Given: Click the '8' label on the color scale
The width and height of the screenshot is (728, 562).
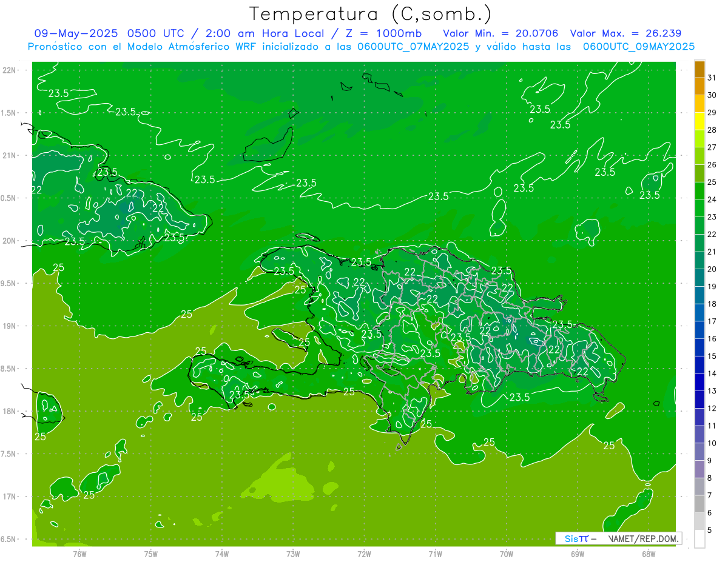Looking at the screenshot, I should pos(710,478).
